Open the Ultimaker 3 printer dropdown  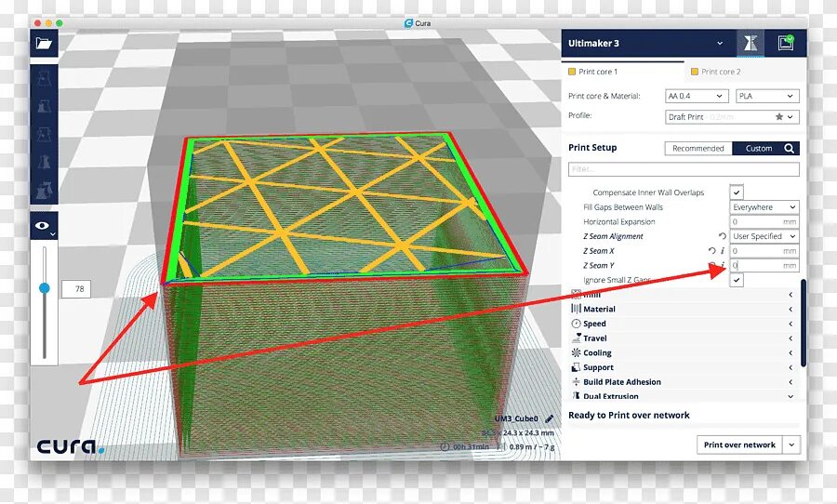click(x=645, y=44)
